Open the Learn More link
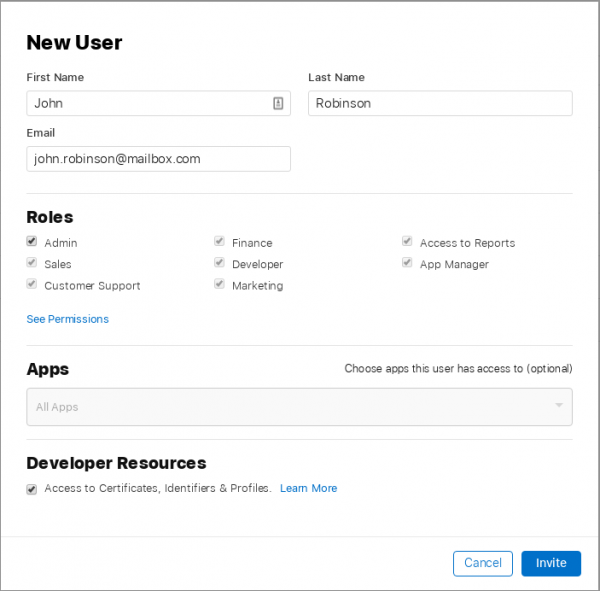 [308, 488]
